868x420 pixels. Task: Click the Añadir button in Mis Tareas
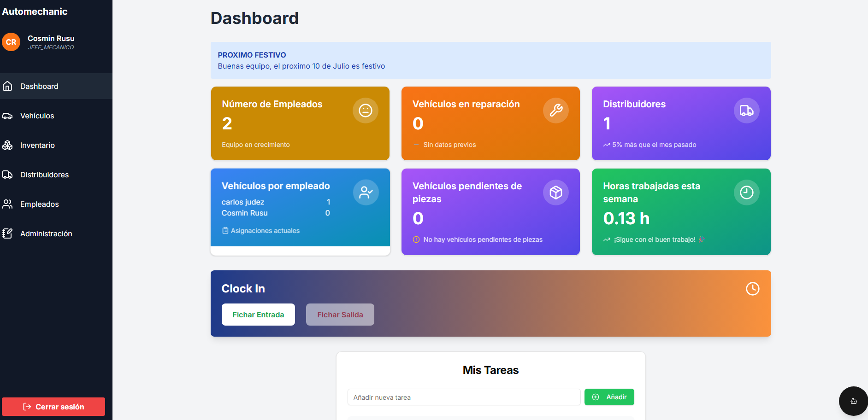point(609,397)
